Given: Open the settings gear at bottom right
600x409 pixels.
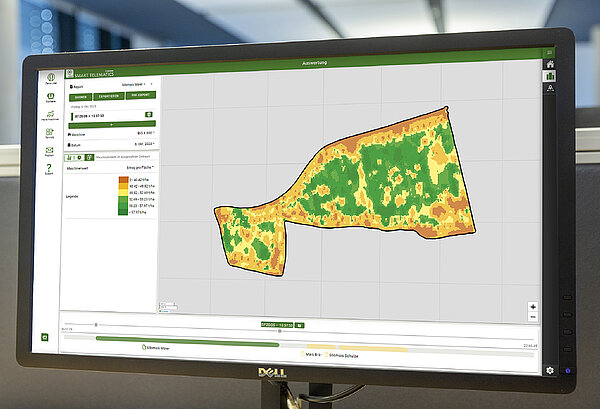Looking at the screenshot, I should point(550,371).
